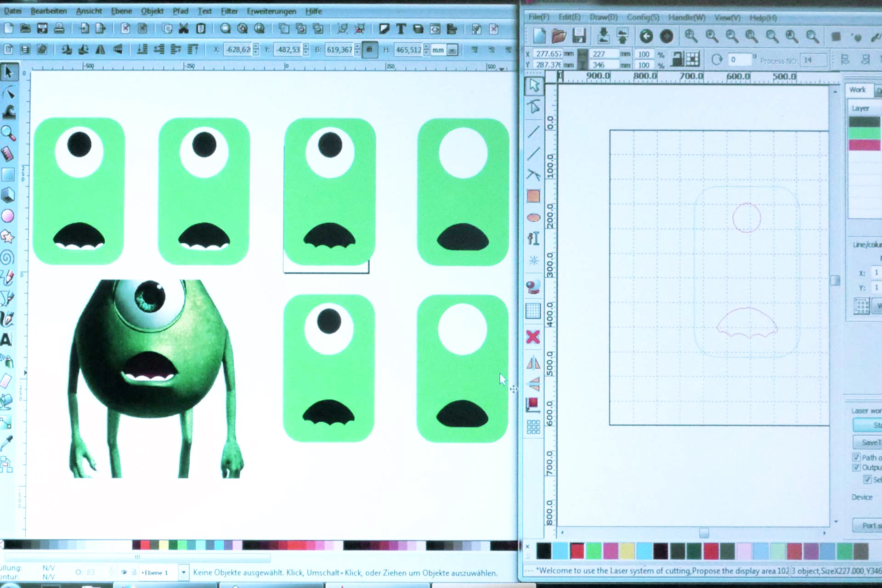The width and height of the screenshot is (882, 588).
Task: Click the red X delete tool
Action: click(x=533, y=337)
